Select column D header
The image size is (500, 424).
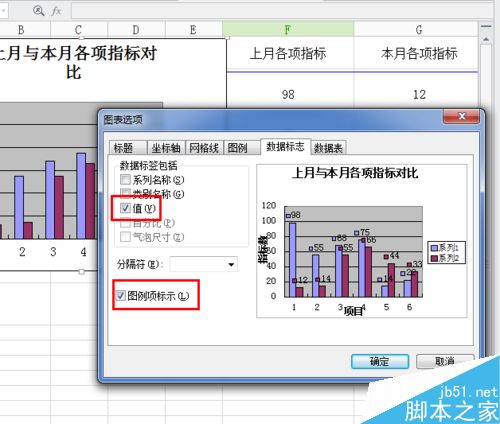(x=136, y=30)
